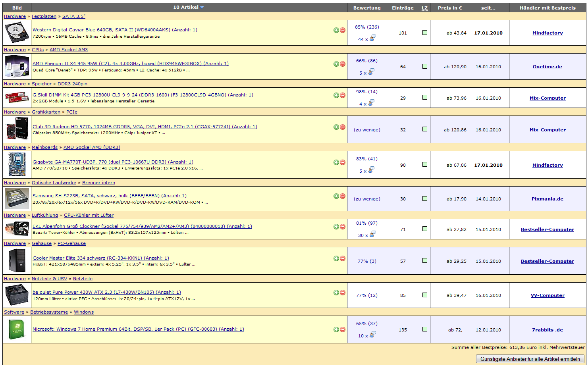This screenshot has height=366, width=588.
Task: Click the LZ column header
Action: tap(424, 8)
